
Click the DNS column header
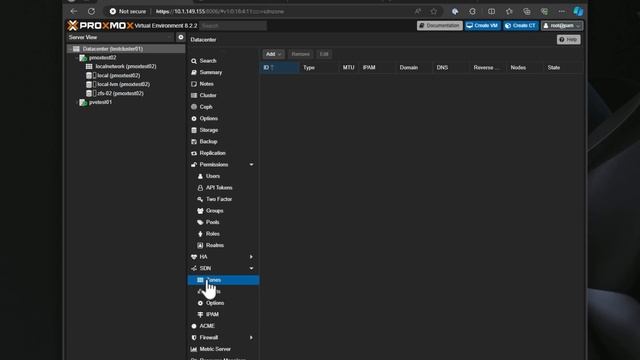[451, 67]
